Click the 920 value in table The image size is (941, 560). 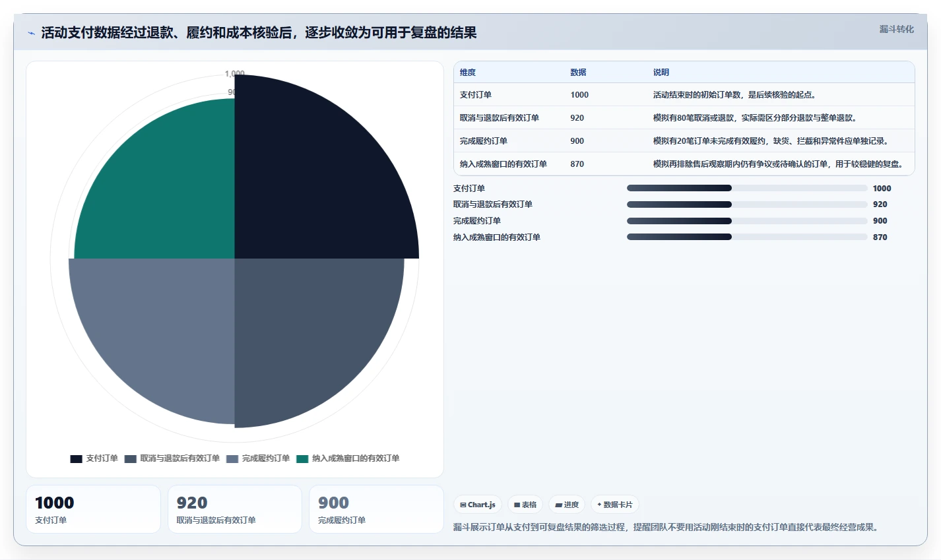pos(577,118)
